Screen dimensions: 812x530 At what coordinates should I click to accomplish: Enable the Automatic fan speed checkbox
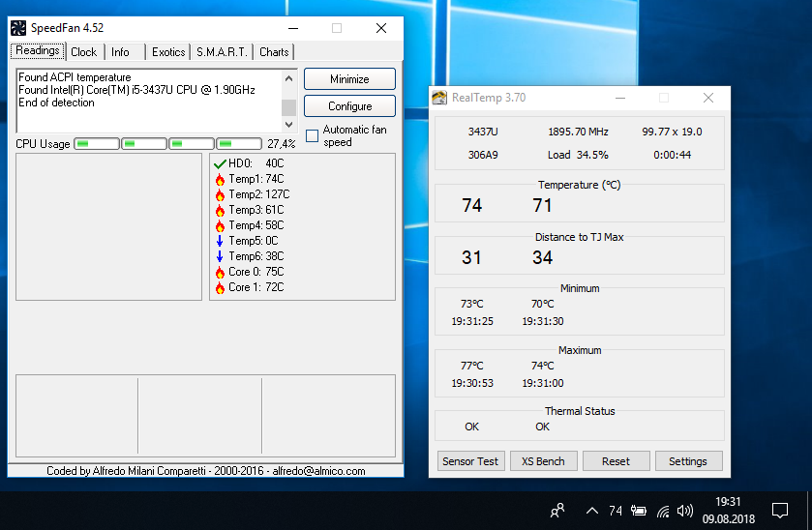point(313,136)
